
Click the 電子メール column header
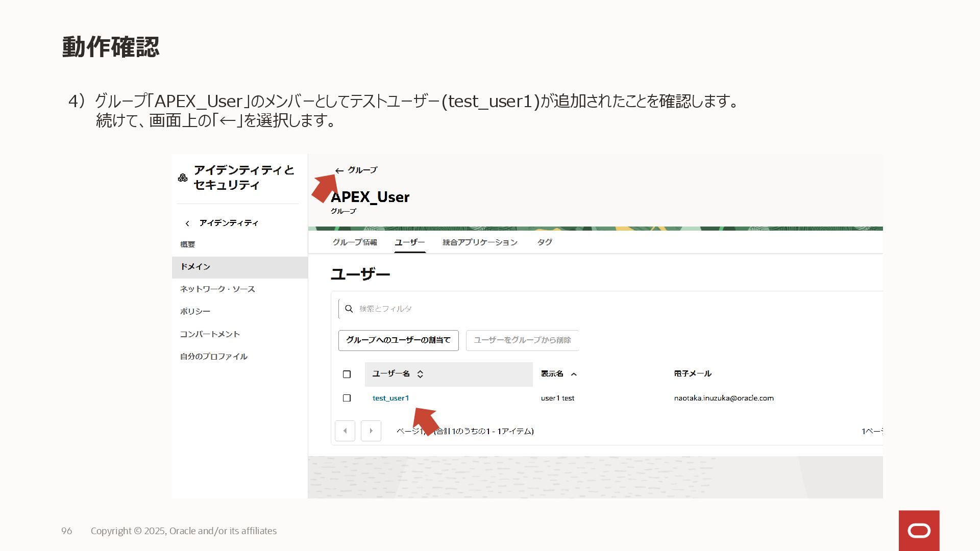point(693,374)
